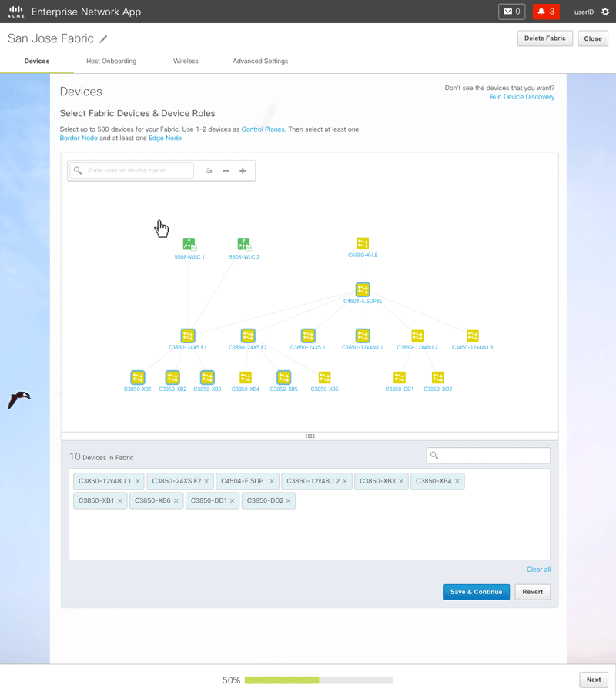Image resolution: width=616 pixels, height=695 pixels.
Task: Edit the San Jose Fabric name
Action: [104, 38]
